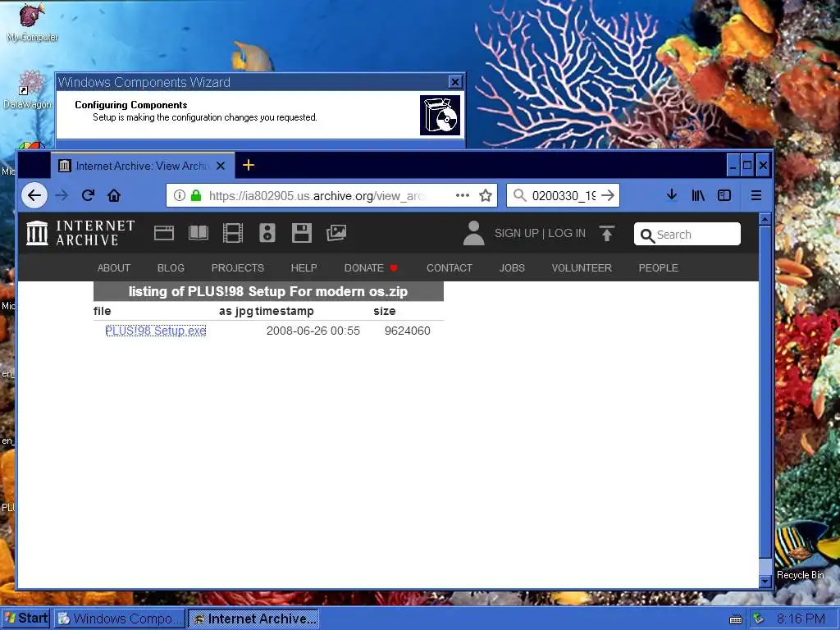Click the upload arrow icon
Viewport: 840px width, 630px height.
click(x=607, y=234)
